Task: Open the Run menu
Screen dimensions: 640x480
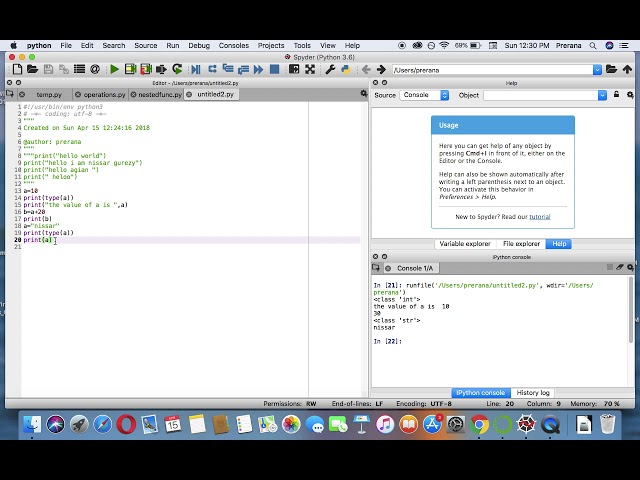Action: click(x=173, y=46)
